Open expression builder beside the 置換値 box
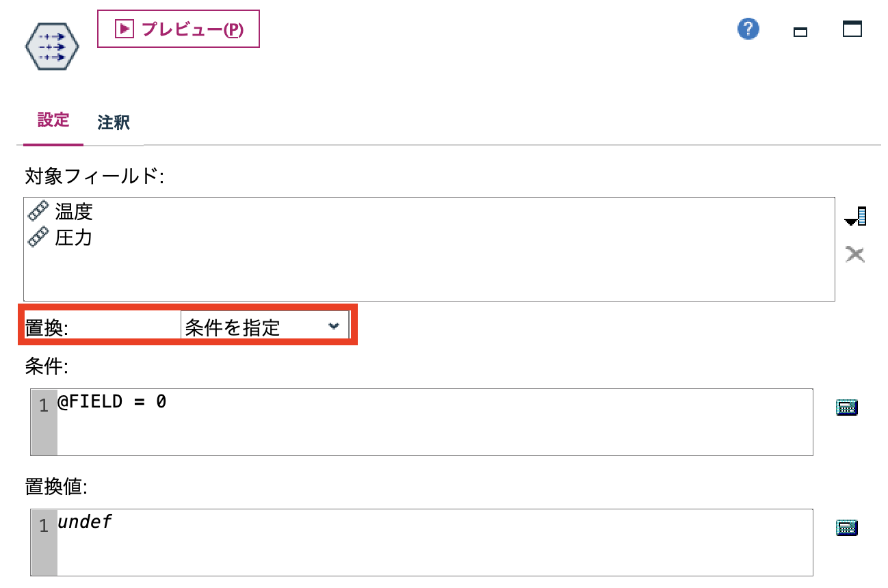Viewport: 888px width, 588px height. point(847,527)
